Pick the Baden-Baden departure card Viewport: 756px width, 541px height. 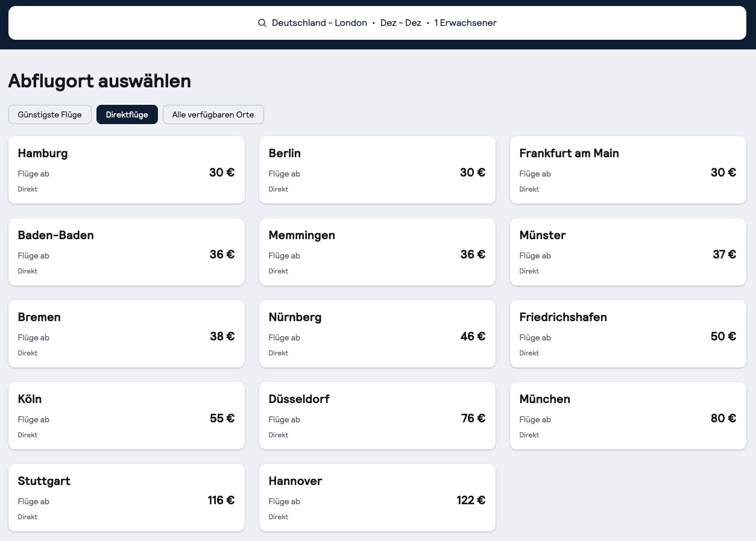[126, 252]
